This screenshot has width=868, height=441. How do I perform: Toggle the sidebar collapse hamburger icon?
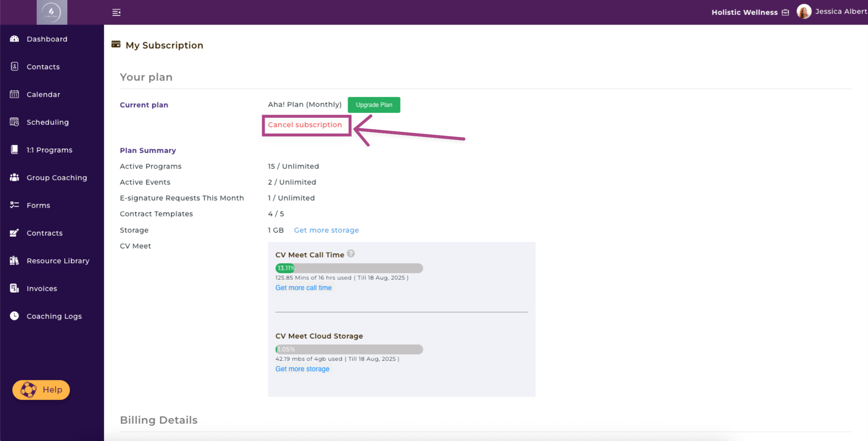click(x=116, y=12)
